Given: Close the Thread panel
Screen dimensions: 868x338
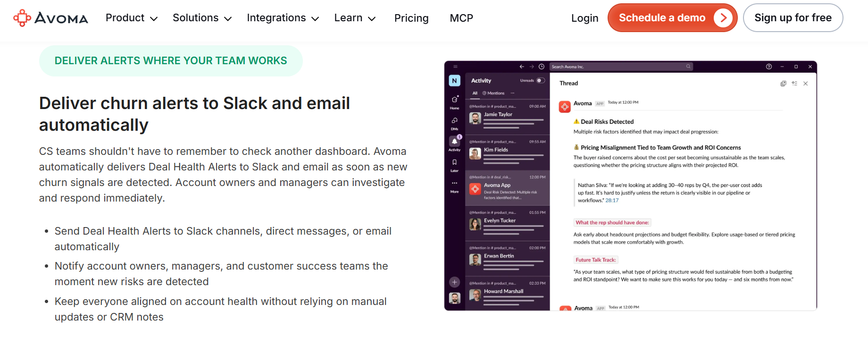Looking at the screenshot, I should (806, 84).
